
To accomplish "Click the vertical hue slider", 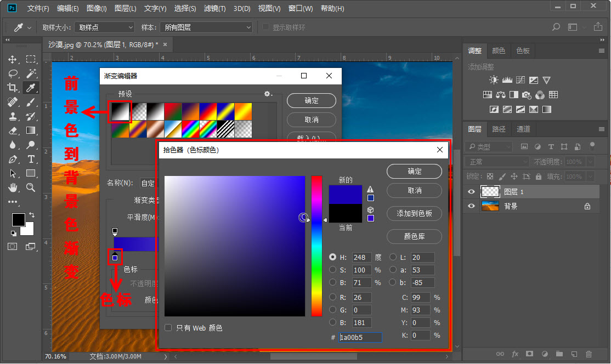I will point(316,246).
